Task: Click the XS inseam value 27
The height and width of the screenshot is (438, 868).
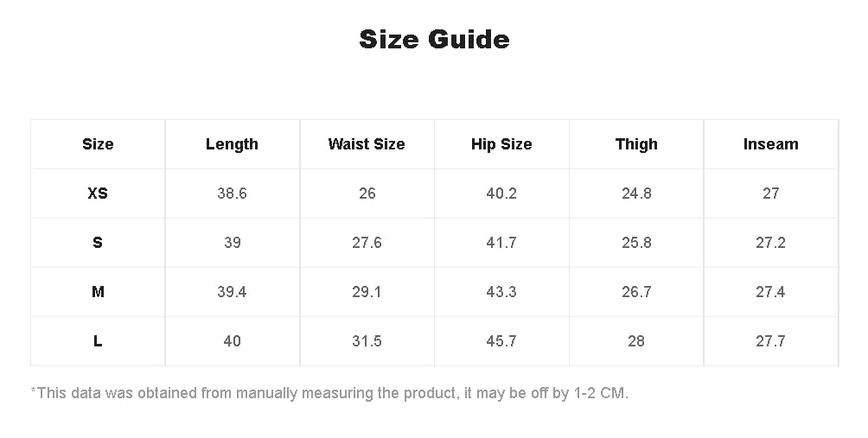Action: pyautogui.click(x=770, y=194)
